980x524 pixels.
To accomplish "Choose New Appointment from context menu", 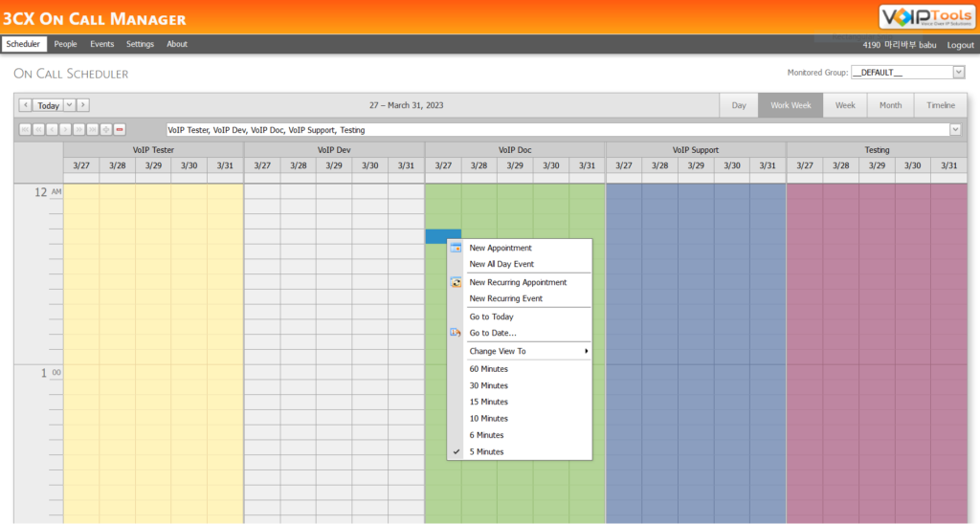I will (520, 248).
